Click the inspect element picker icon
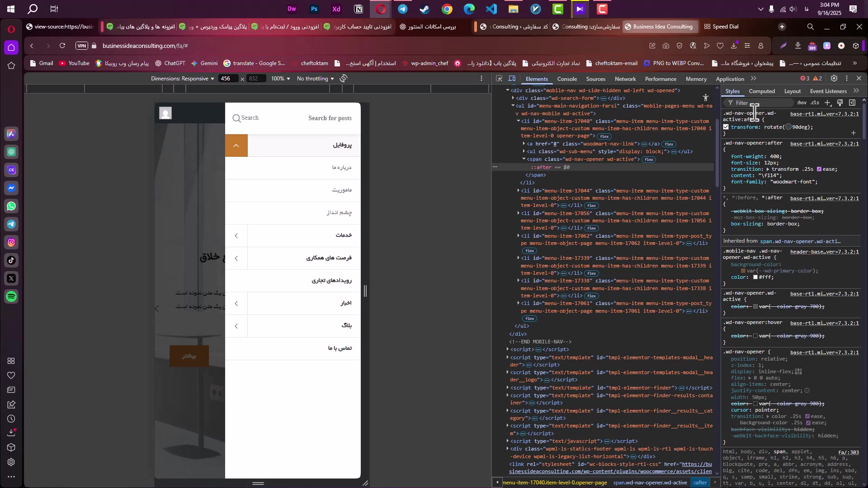Viewport: 868px width, 488px height. pyautogui.click(x=499, y=79)
